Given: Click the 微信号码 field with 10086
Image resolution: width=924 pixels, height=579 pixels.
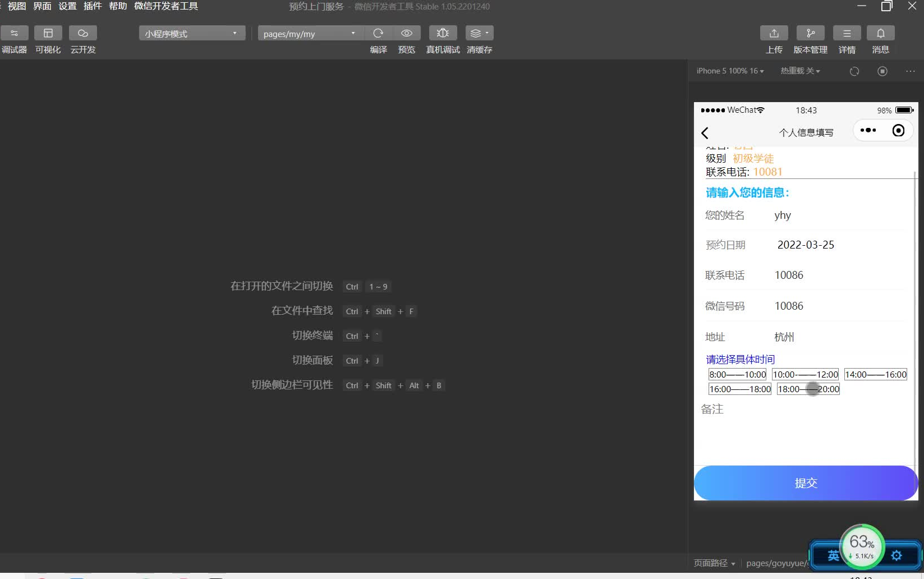Looking at the screenshot, I should (x=840, y=306).
